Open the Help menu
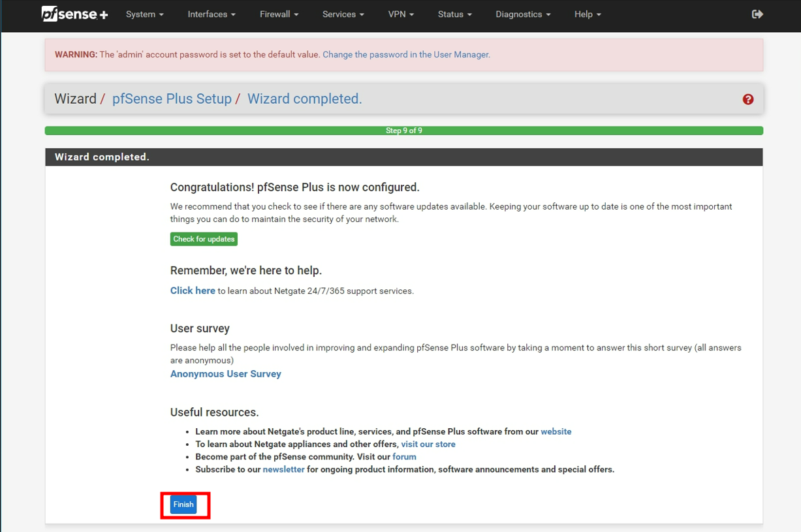Image resolution: width=801 pixels, height=532 pixels. tap(588, 14)
